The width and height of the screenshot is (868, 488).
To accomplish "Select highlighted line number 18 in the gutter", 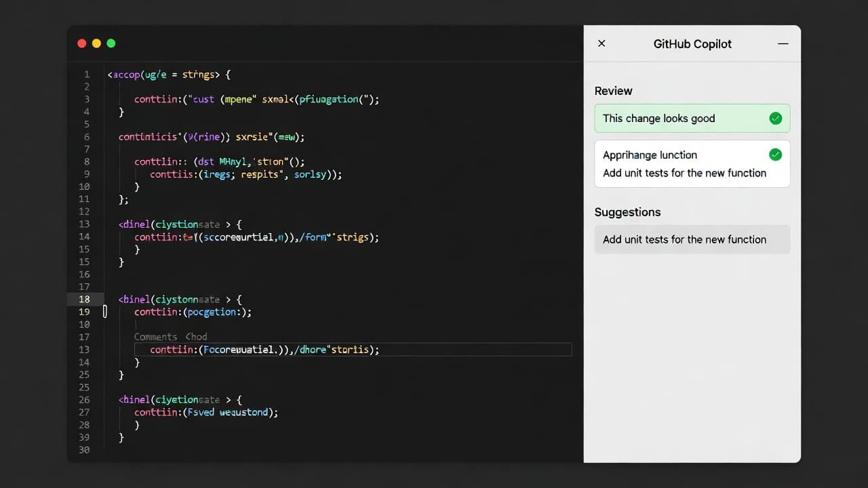I will click(x=85, y=299).
